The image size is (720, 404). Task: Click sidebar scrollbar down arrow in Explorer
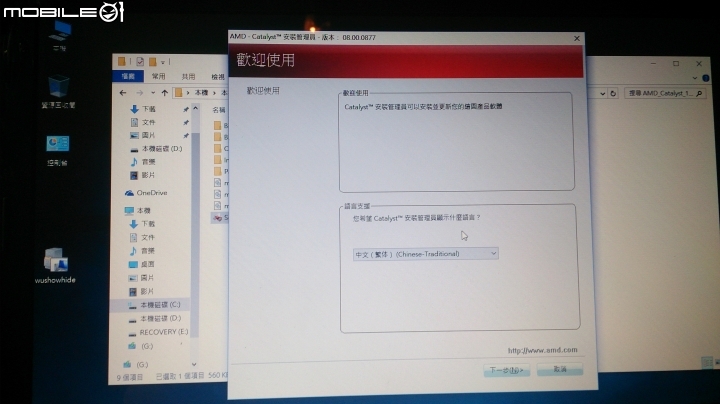click(194, 365)
